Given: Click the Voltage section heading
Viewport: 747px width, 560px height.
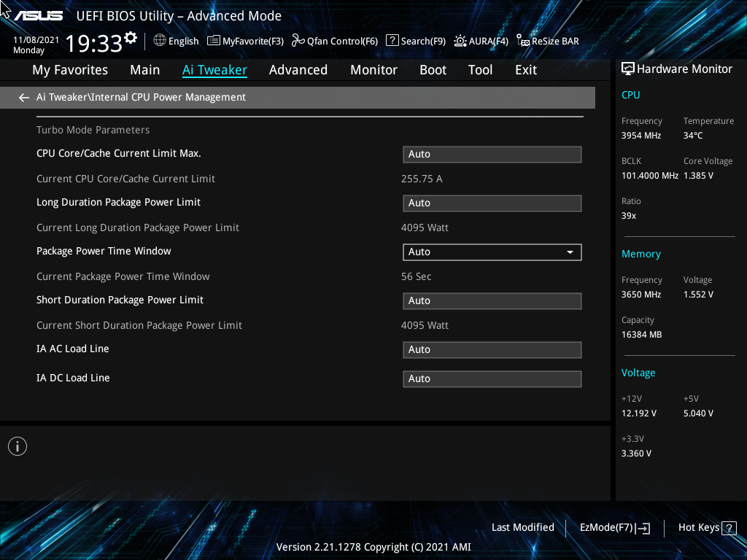Looking at the screenshot, I should pyautogui.click(x=638, y=373).
